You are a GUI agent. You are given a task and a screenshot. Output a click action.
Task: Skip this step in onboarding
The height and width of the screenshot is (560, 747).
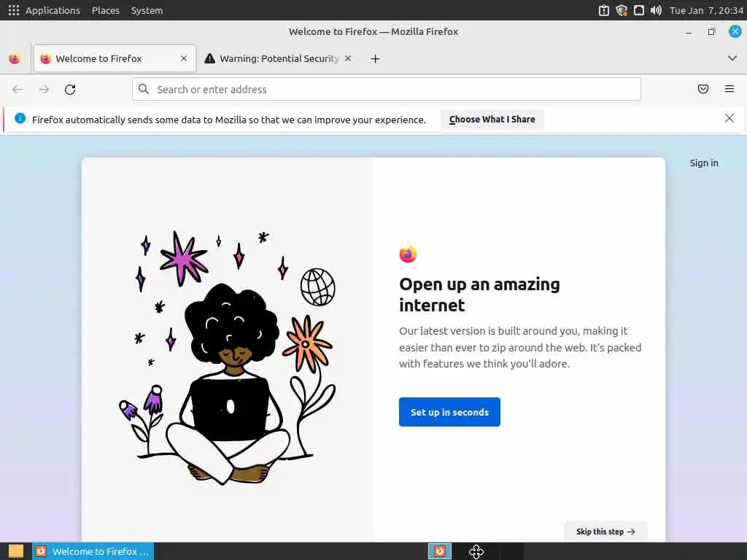(x=605, y=532)
